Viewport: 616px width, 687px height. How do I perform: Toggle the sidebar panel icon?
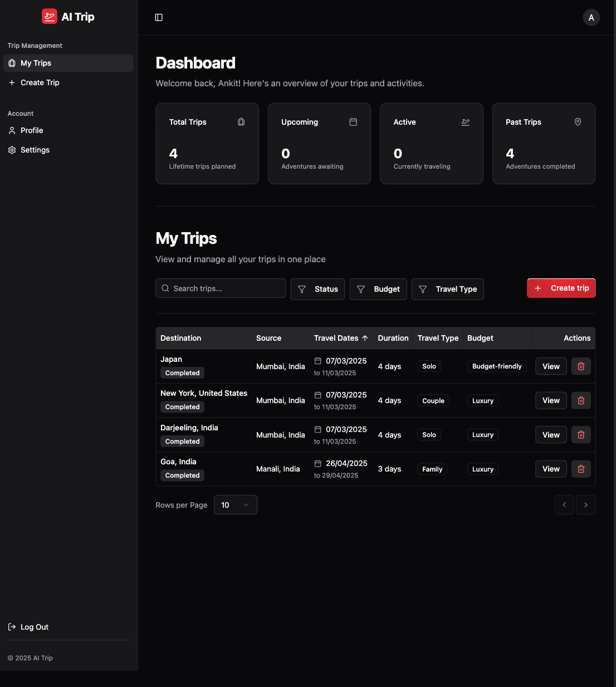coord(159,17)
